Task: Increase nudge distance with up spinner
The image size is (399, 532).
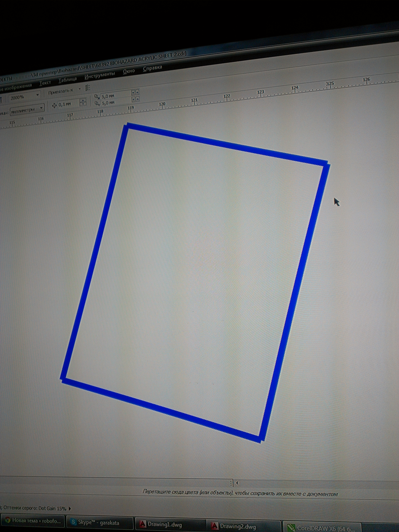Action: [x=83, y=100]
